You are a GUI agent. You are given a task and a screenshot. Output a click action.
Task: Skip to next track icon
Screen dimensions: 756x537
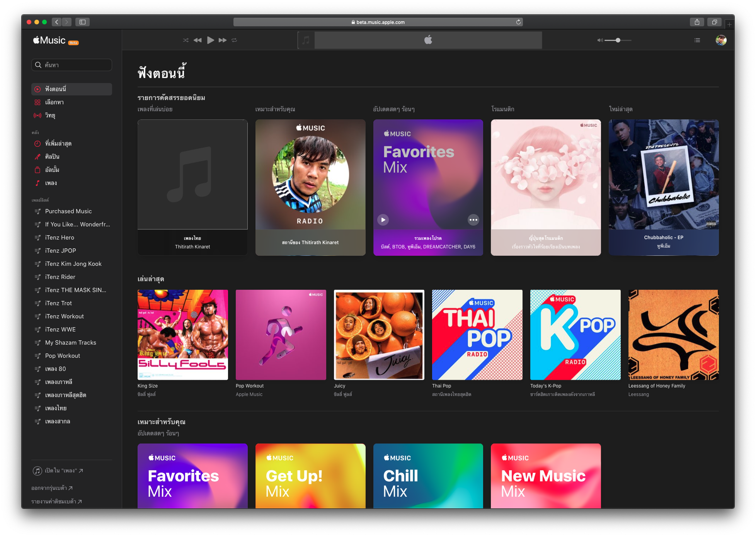223,40
